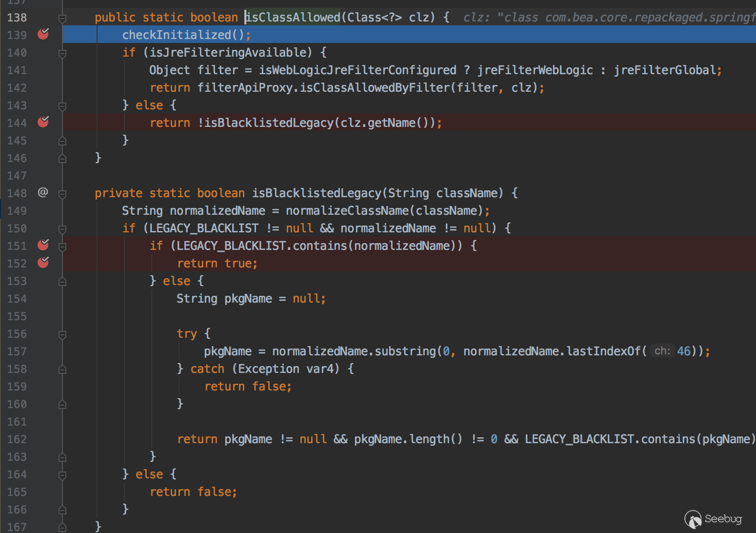Toggle the breakpoint on line 144
The width and height of the screenshot is (756, 533).
pos(43,122)
